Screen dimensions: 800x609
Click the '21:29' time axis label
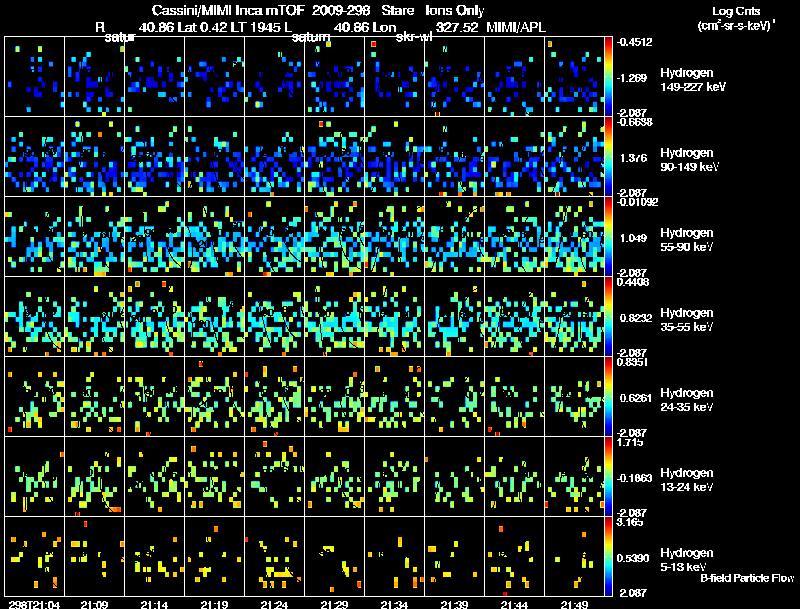[x=334, y=604]
